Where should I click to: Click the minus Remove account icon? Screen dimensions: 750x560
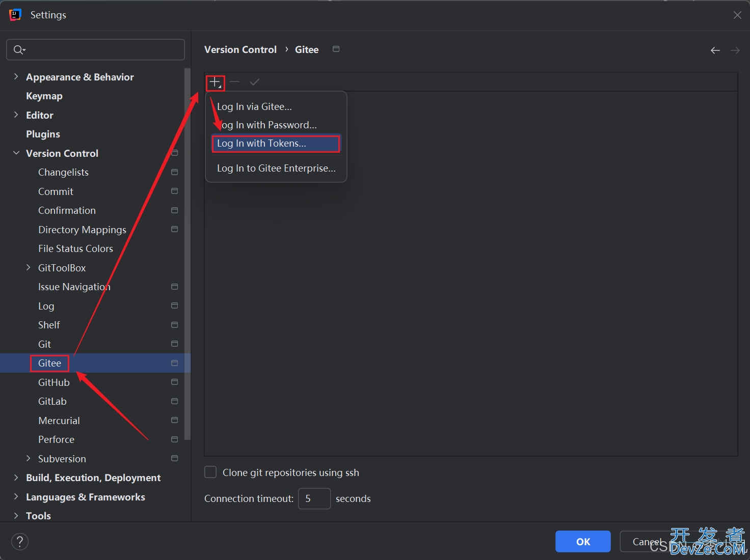point(234,82)
